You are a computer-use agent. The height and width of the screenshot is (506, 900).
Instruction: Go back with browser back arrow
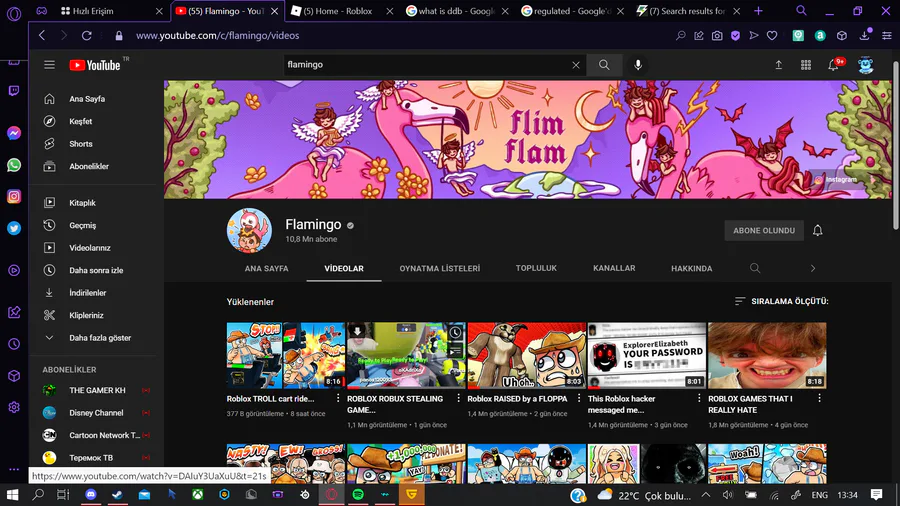pyautogui.click(x=42, y=36)
